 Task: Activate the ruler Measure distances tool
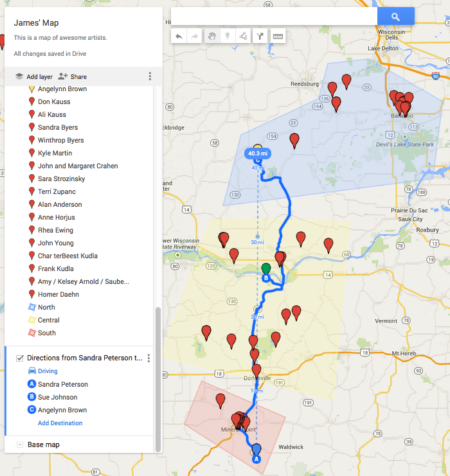[278, 37]
